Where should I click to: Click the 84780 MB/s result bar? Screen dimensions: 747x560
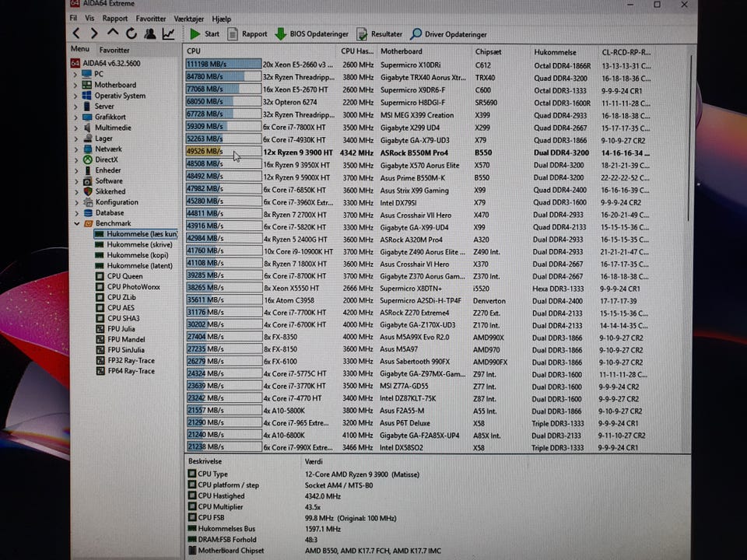coord(223,76)
